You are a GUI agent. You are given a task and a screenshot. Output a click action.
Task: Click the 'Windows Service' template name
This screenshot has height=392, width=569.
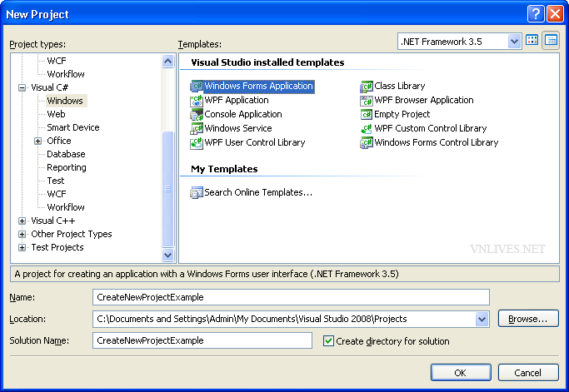(x=238, y=128)
